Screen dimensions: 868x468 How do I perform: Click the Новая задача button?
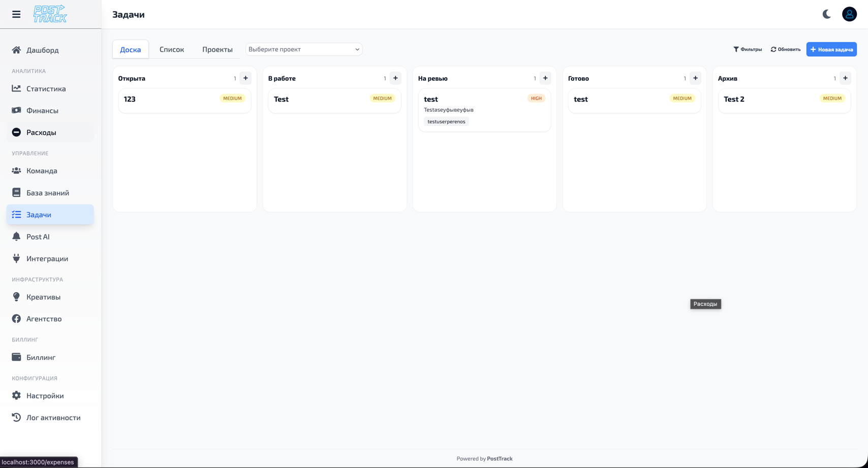point(831,49)
